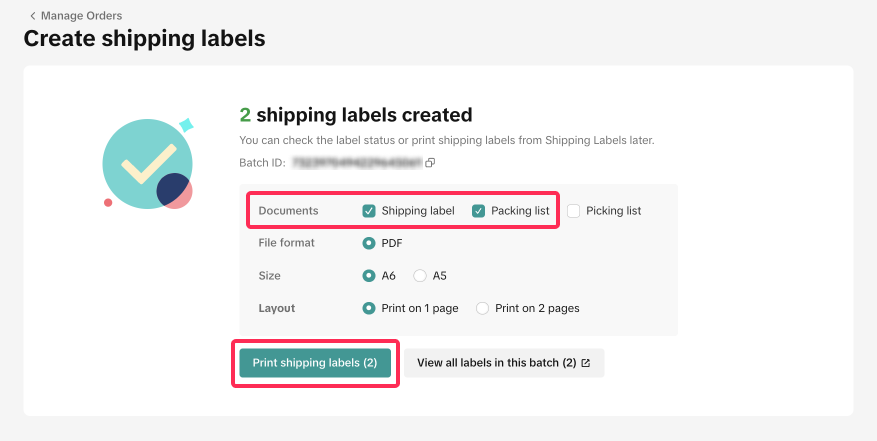Click the '2 shipping labels created' heading

coord(355,115)
